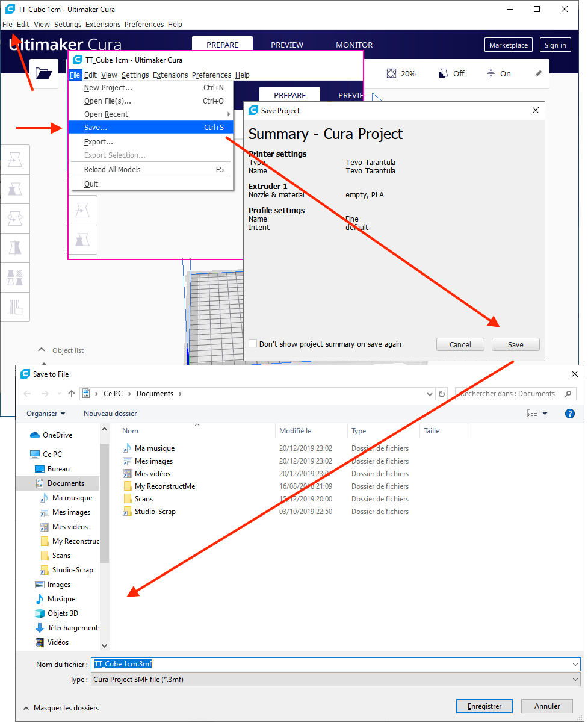The image size is (588, 726).
Task: Choose Export... from the File menu
Action: [x=150, y=142]
